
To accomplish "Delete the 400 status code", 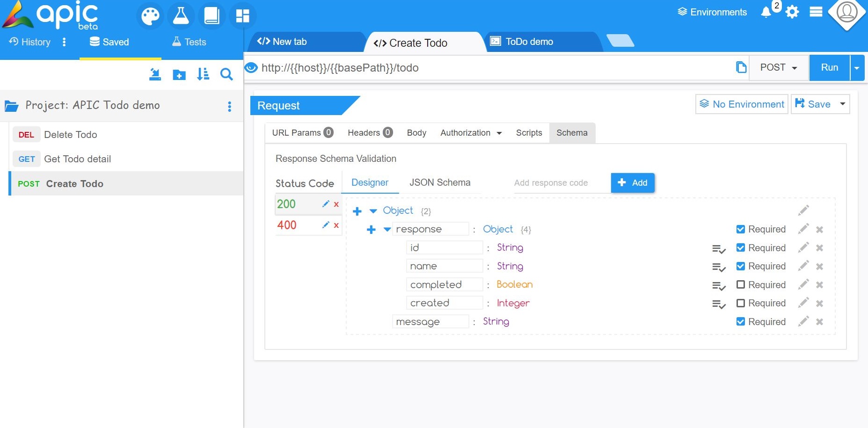I will [336, 225].
